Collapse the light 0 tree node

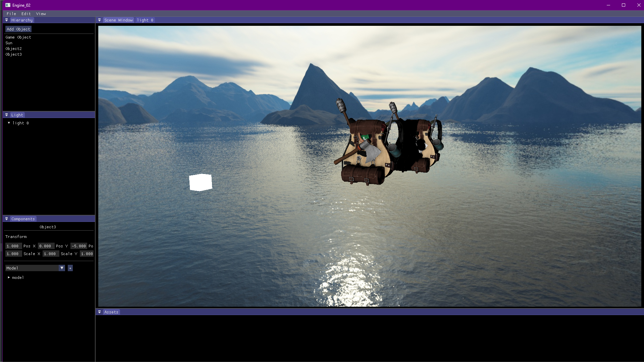tap(9, 123)
